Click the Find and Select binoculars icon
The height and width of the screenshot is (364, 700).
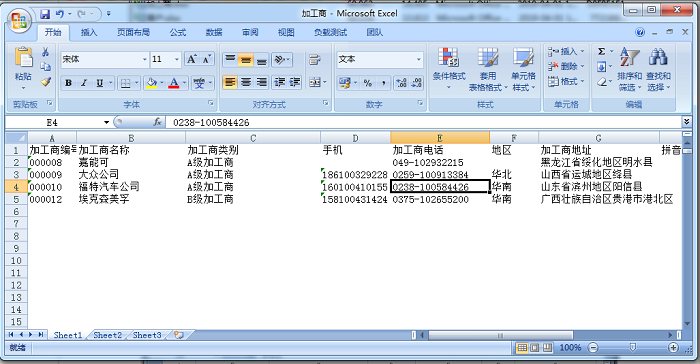pyautogui.click(x=658, y=57)
